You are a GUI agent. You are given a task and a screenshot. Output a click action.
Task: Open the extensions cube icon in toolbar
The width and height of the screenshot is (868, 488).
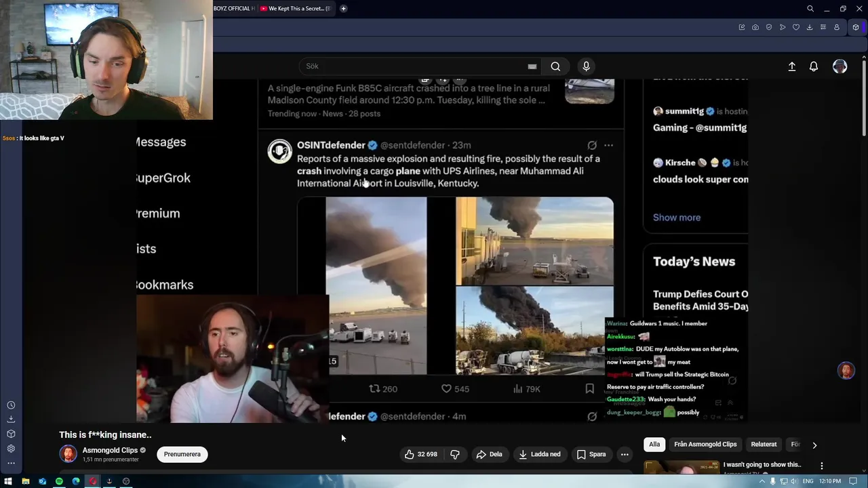coord(856,27)
